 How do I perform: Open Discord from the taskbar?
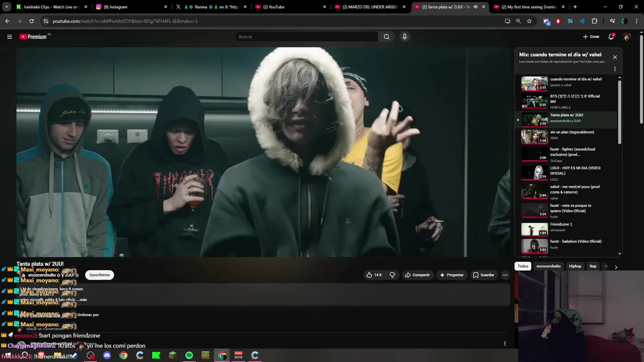pos(107,355)
